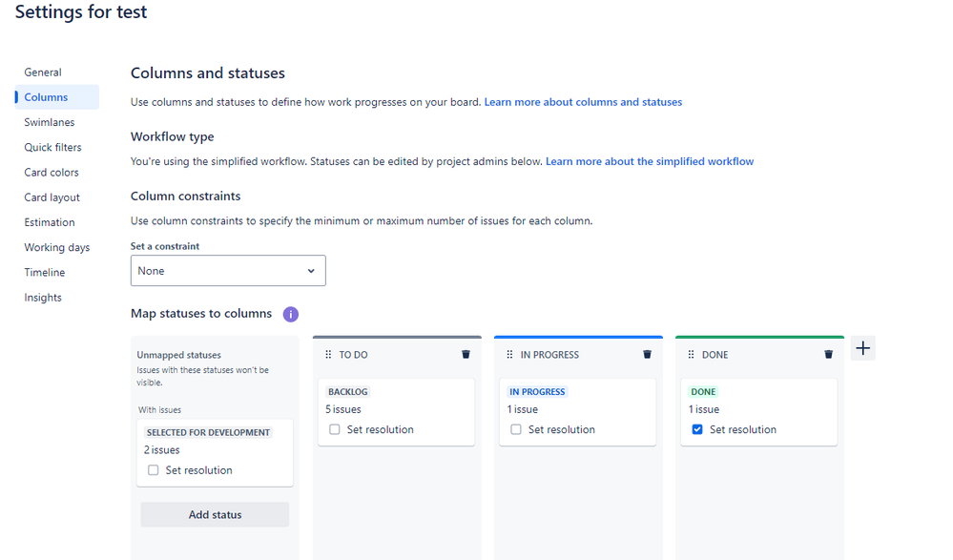Check Set resolution for Selected for Development
953x560 pixels.
click(x=154, y=470)
